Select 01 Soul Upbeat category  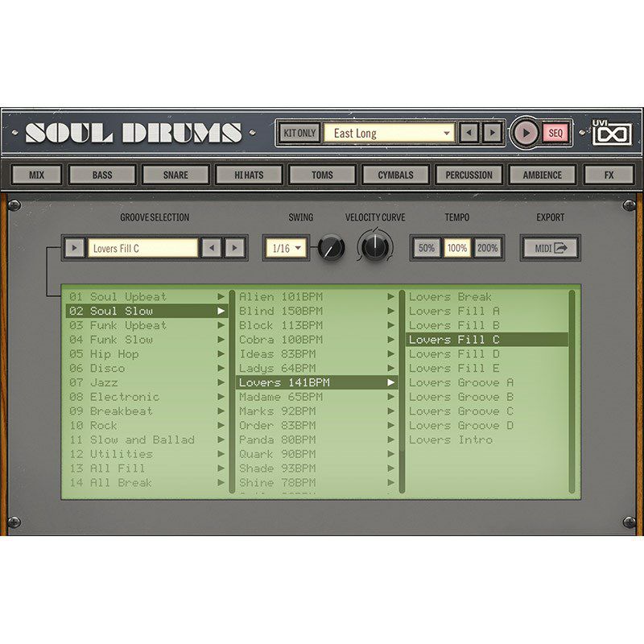coord(147,296)
